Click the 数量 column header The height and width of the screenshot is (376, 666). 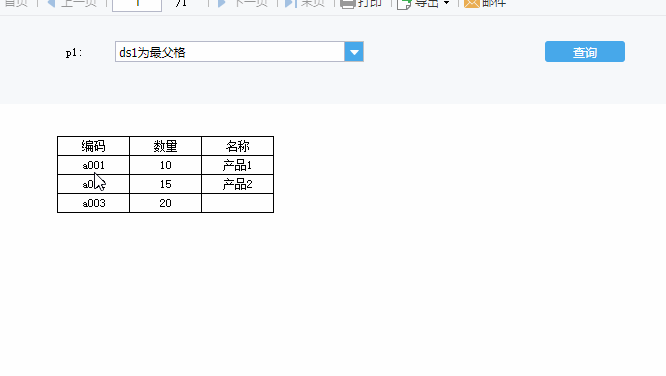pos(165,146)
